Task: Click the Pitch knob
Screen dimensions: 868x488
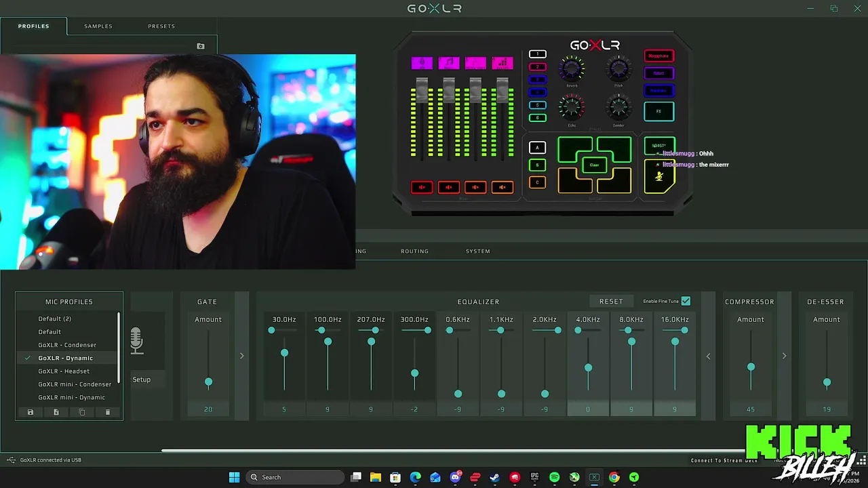Action: [618, 68]
